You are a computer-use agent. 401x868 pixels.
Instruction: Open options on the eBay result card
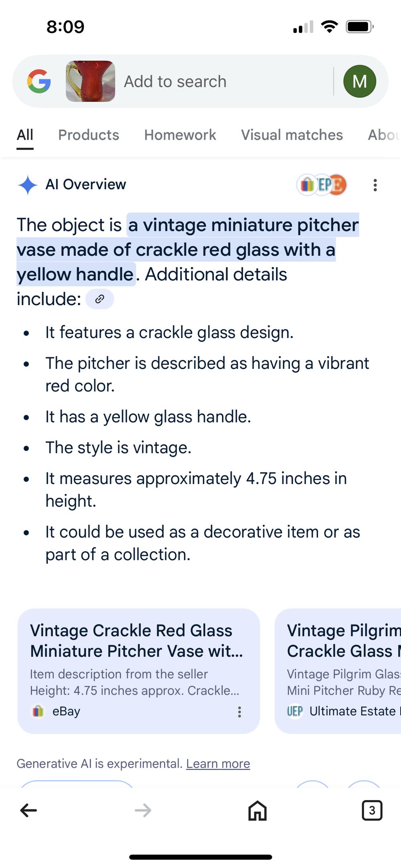pos(239,711)
